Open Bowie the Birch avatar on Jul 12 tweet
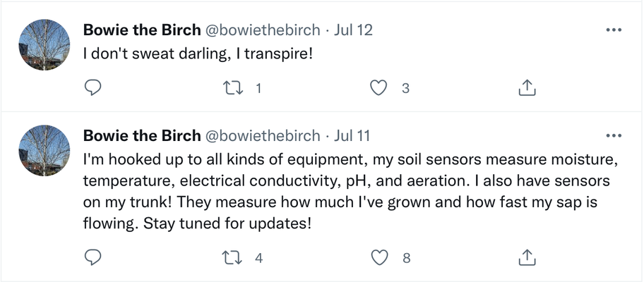Screen dimensions: 644x282 click(x=44, y=44)
